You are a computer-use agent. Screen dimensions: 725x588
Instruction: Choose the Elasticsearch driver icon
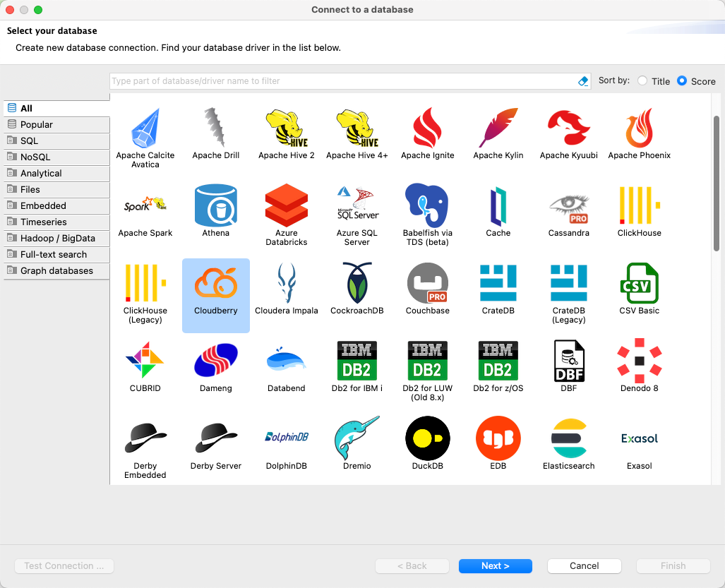tap(568, 438)
